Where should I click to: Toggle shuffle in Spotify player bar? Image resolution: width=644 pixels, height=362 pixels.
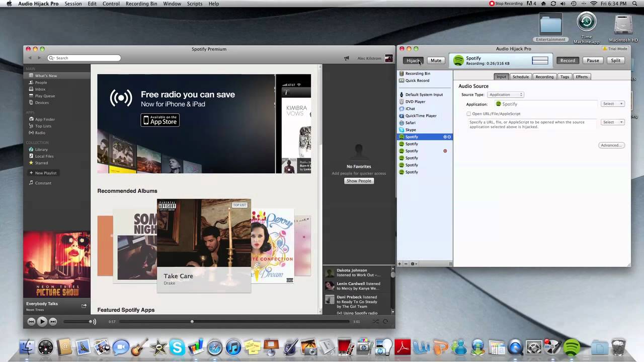coord(375,321)
